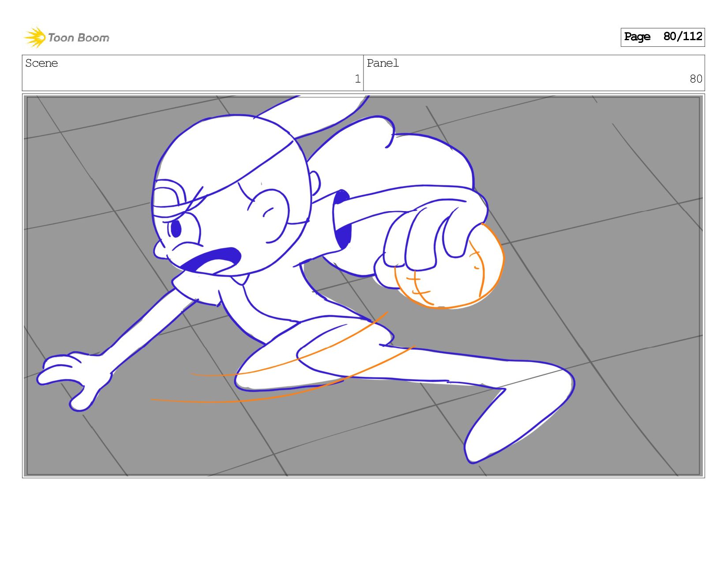The image size is (728, 563).
Task: Click the storyboard panel drawing
Action: point(363,286)
